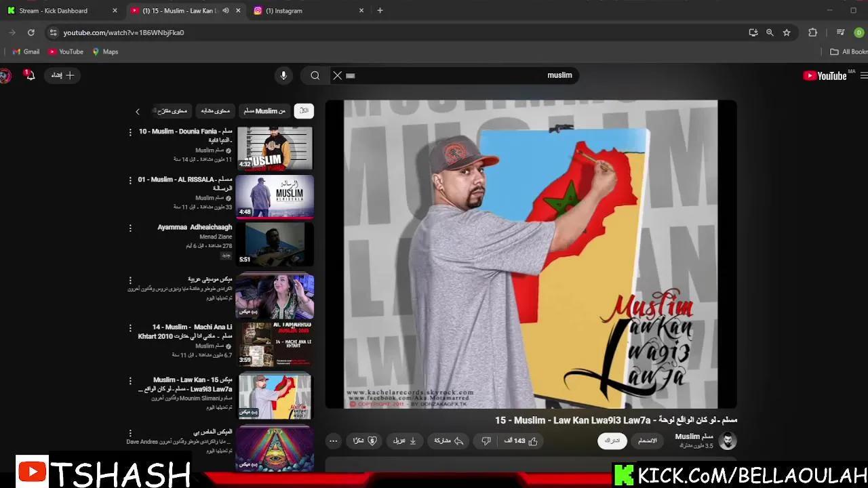Viewport: 868px width, 488px height.
Task: Open Machi Ana Li Khtart thumbnail
Action: [x=275, y=344]
